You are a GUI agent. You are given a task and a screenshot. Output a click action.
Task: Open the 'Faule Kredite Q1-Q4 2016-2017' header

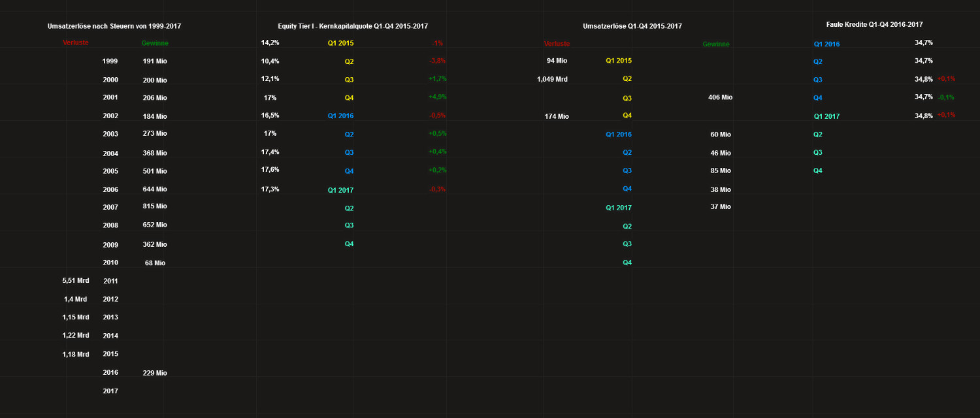[x=875, y=24]
